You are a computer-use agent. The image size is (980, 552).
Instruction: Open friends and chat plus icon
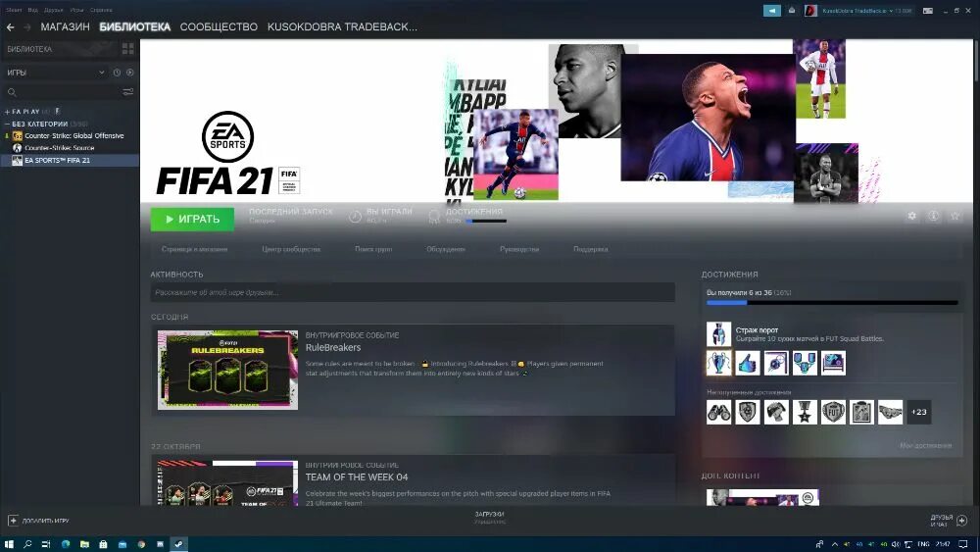coord(962,520)
